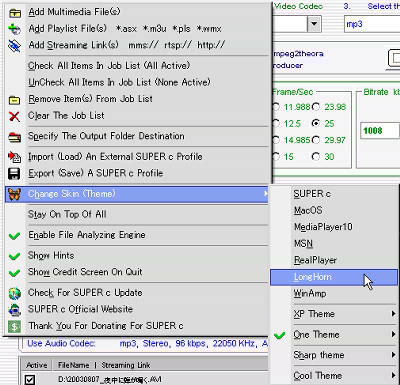This screenshot has height=385, width=400.
Task: Select the RealPlayer skin
Action: point(334,260)
